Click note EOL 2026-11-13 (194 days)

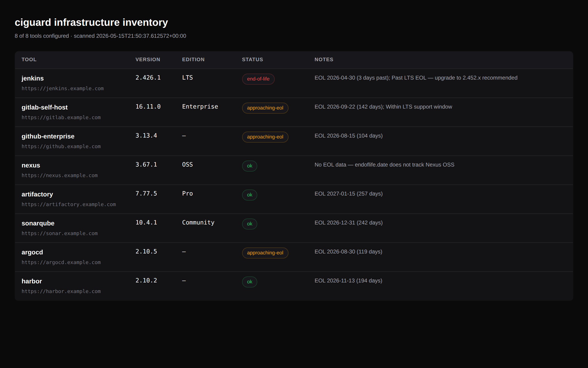[x=348, y=281]
